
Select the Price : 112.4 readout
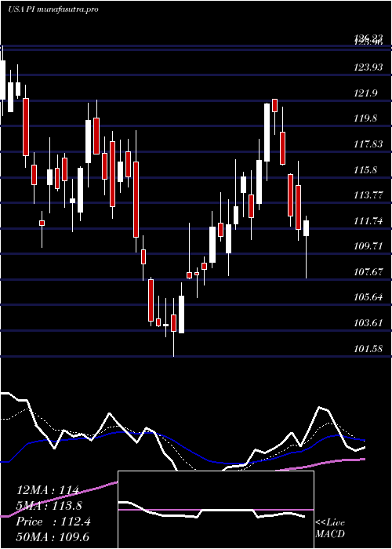coord(53,522)
